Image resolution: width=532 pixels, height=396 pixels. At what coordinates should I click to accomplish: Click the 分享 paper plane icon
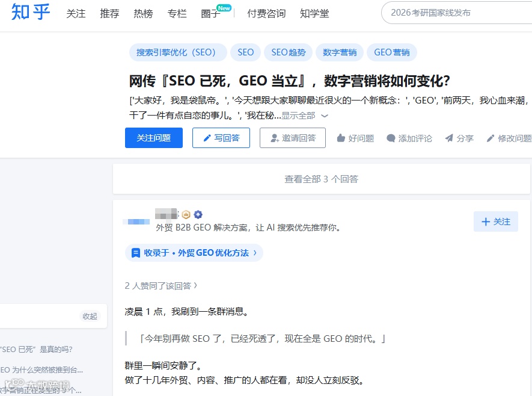click(x=449, y=138)
